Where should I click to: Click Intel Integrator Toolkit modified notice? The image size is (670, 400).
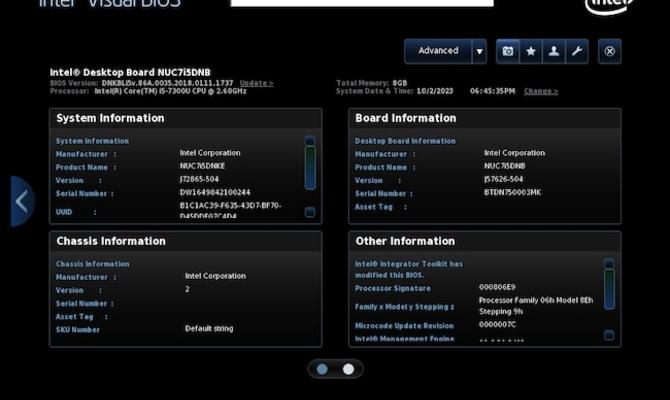[x=409, y=270]
